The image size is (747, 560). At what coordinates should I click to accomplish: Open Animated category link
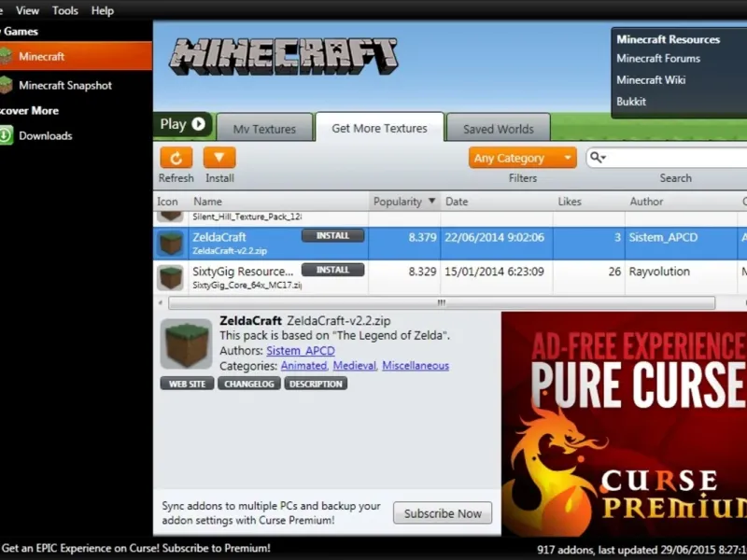click(304, 366)
